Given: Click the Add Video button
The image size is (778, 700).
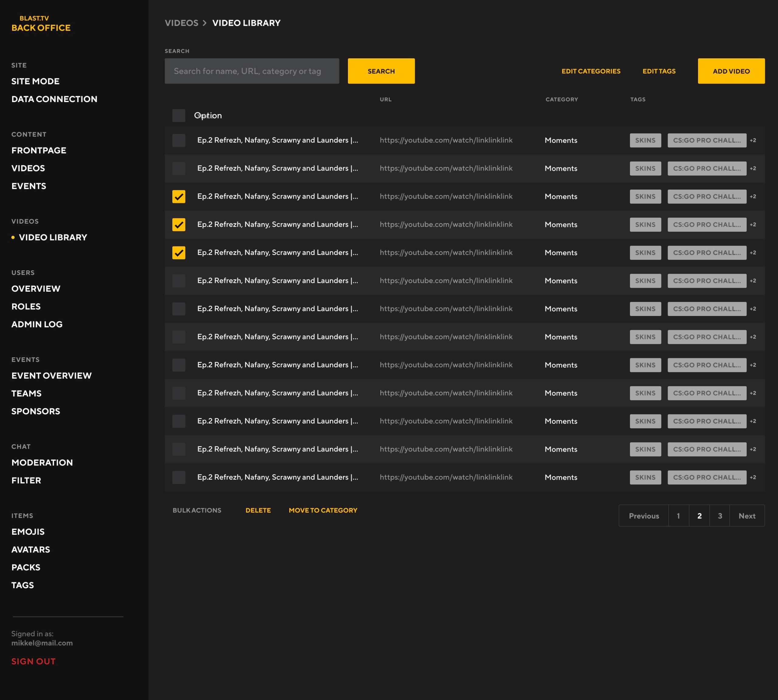Looking at the screenshot, I should [731, 71].
